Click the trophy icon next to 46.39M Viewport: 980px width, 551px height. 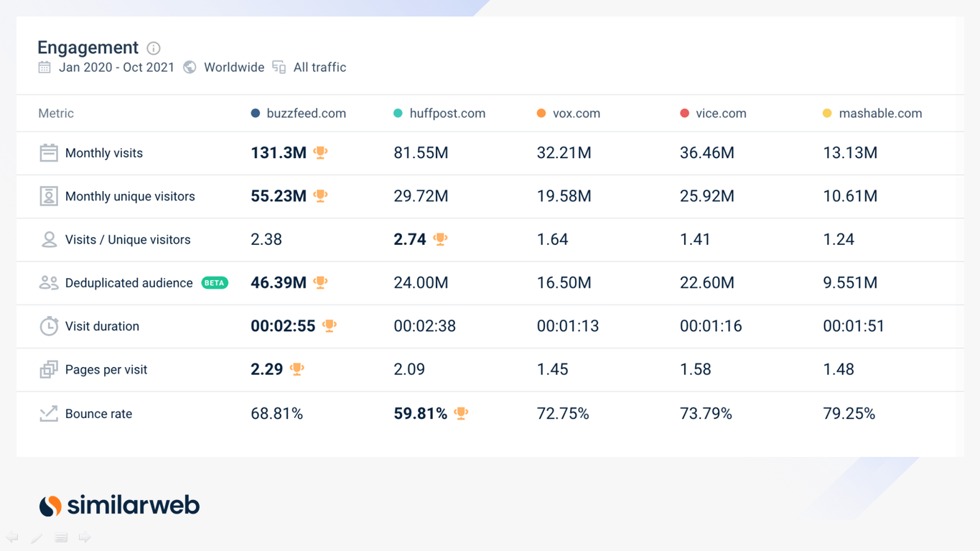(321, 282)
